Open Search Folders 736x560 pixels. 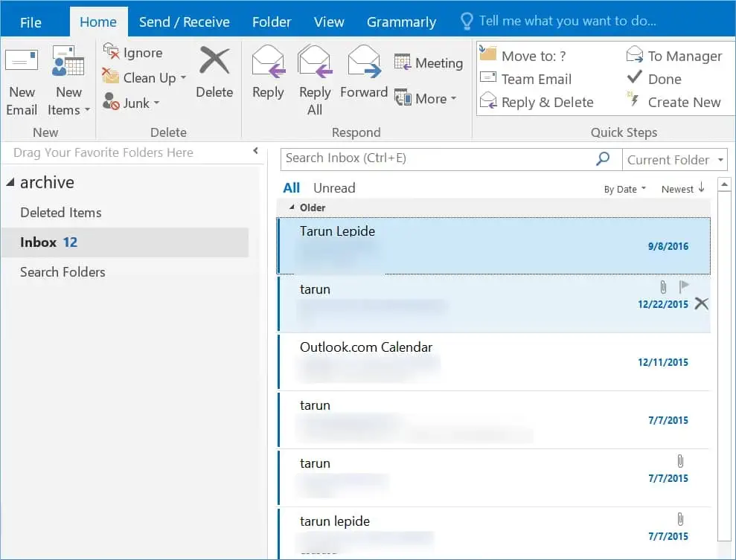pos(63,272)
